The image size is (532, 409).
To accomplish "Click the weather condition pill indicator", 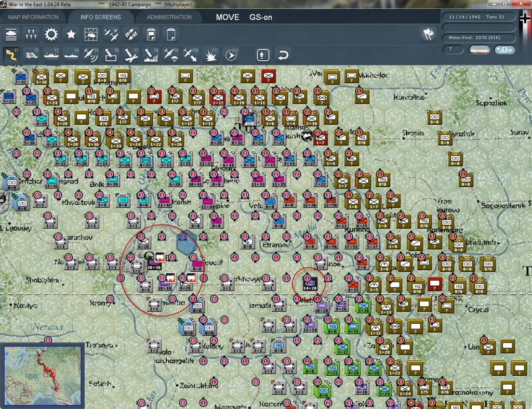I will 480,50.
